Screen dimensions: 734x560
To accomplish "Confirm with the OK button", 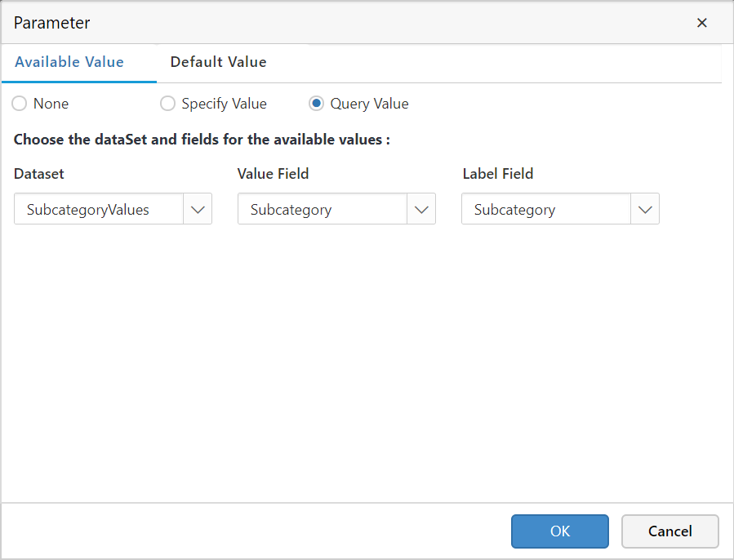I will click(x=559, y=531).
